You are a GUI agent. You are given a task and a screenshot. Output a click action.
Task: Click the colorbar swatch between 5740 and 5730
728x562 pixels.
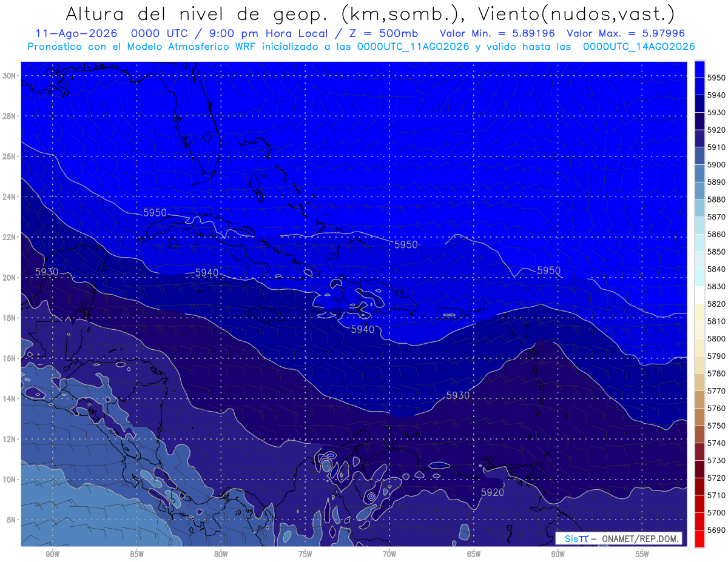(699, 452)
